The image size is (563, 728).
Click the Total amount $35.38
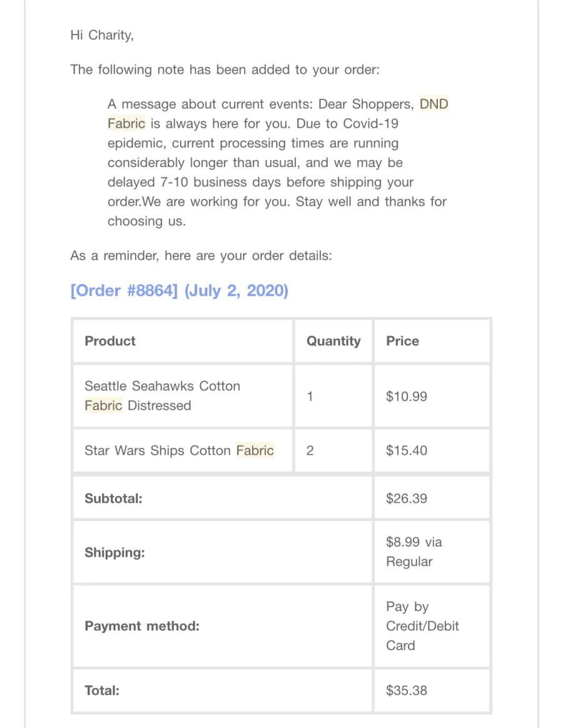pyautogui.click(x=407, y=690)
